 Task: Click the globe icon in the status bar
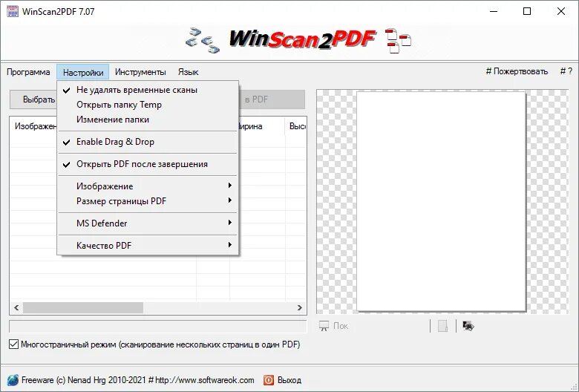point(13,380)
